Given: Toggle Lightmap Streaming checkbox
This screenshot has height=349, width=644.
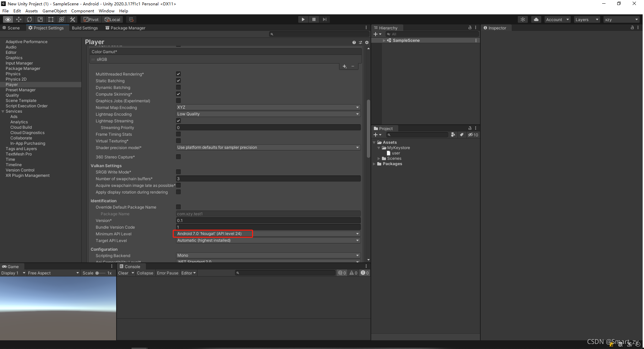Looking at the screenshot, I should coord(178,121).
